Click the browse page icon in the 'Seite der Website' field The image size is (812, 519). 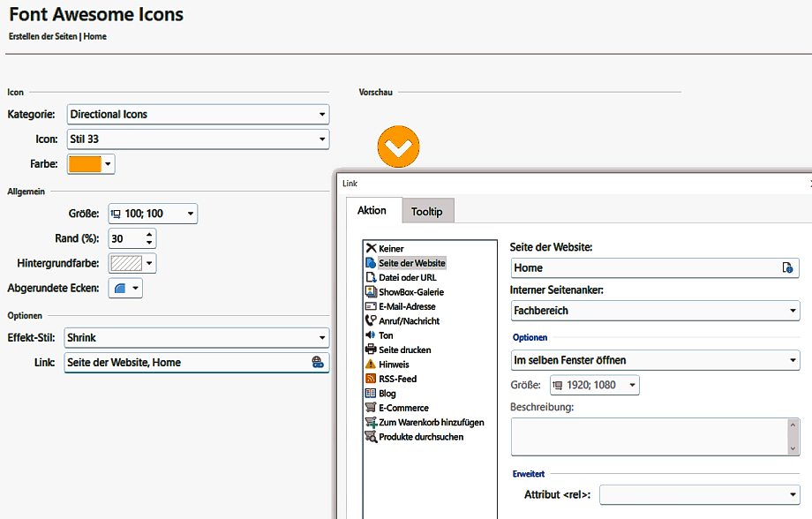[x=787, y=268]
